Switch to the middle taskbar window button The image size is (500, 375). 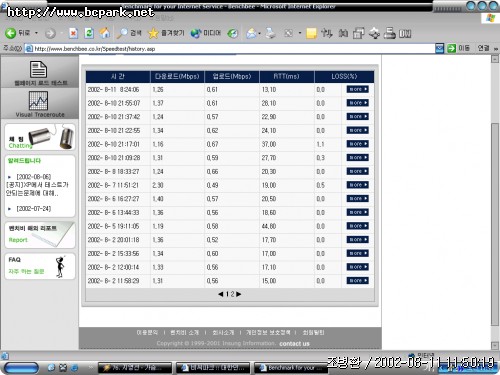[213, 368]
